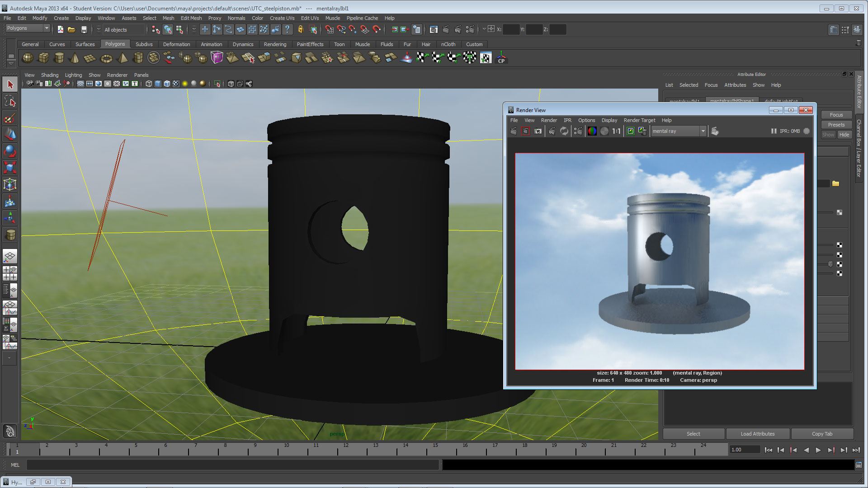The image size is (868, 488).
Task: Toggle wireframe shading in viewport
Action: click(149, 84)
